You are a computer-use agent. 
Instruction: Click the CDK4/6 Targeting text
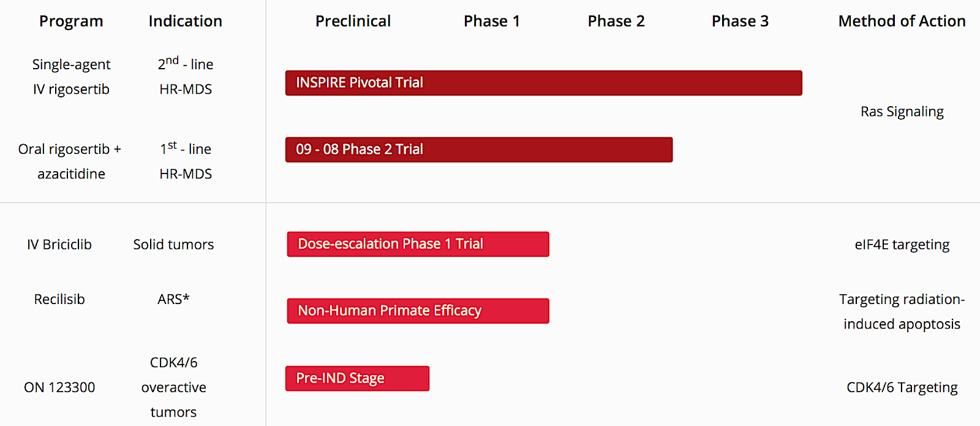point(902,387)
